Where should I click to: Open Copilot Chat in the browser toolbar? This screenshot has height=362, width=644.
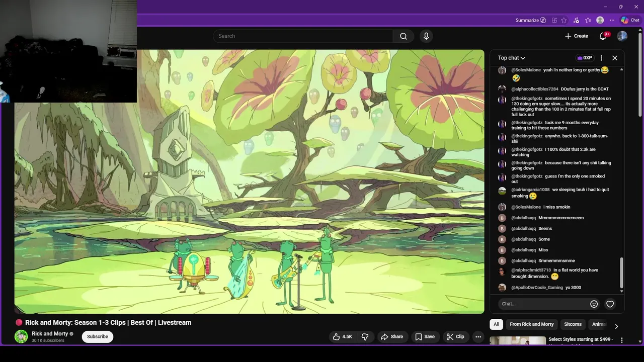630,20
